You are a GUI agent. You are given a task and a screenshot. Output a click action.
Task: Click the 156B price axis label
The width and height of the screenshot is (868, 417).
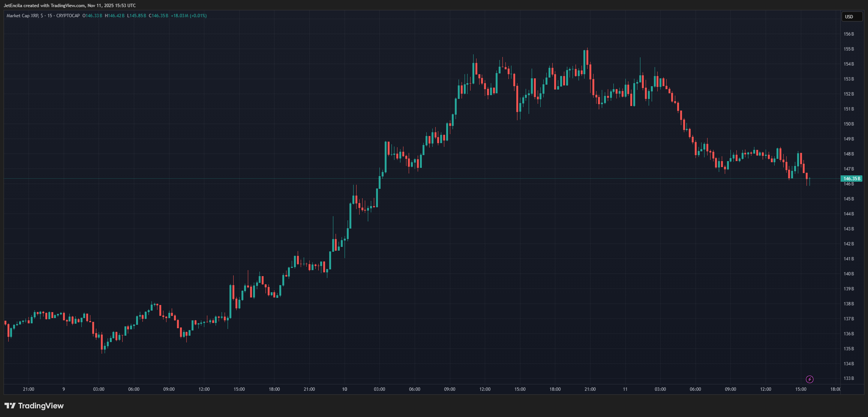click(x=849, y=34)
